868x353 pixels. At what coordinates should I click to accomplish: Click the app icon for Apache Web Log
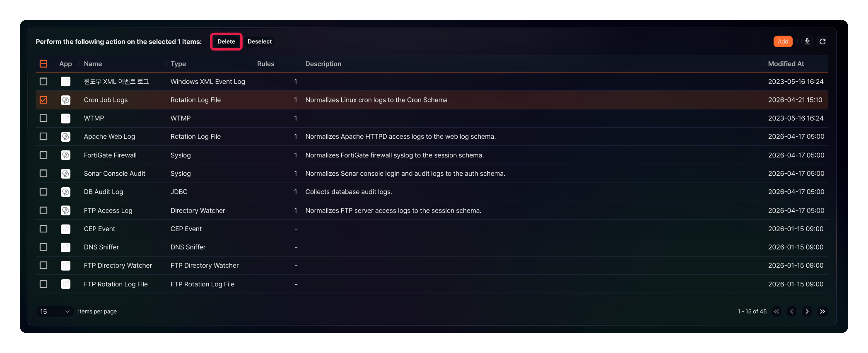(65, 136)
